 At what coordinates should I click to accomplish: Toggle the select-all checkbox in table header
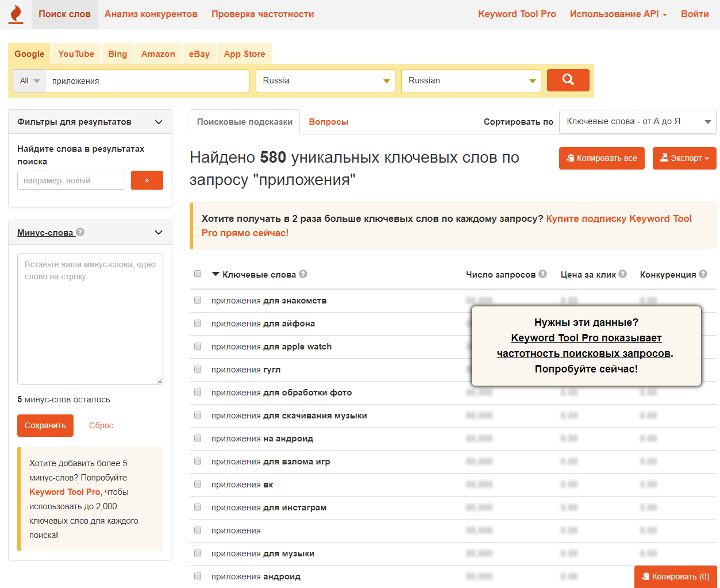198,274
